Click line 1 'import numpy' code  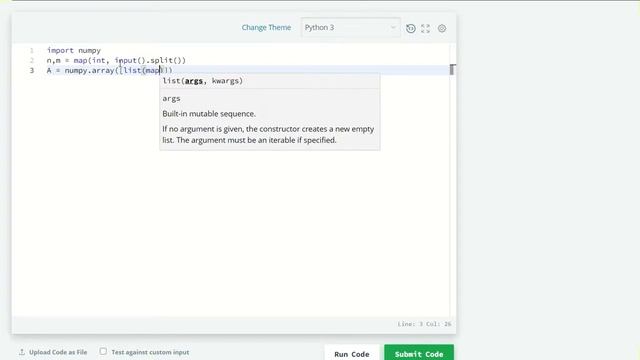tap(74, 50)
